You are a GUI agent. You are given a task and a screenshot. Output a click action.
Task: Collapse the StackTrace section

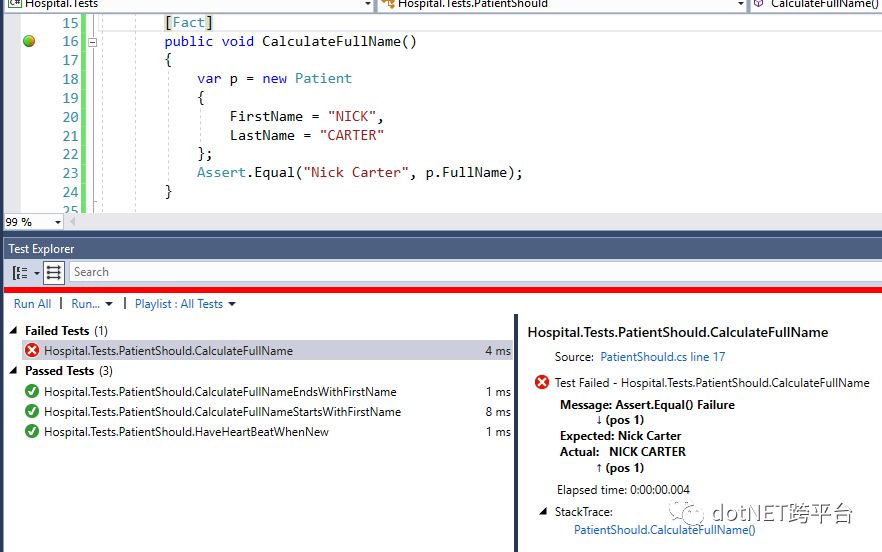(x=543, y=511)
